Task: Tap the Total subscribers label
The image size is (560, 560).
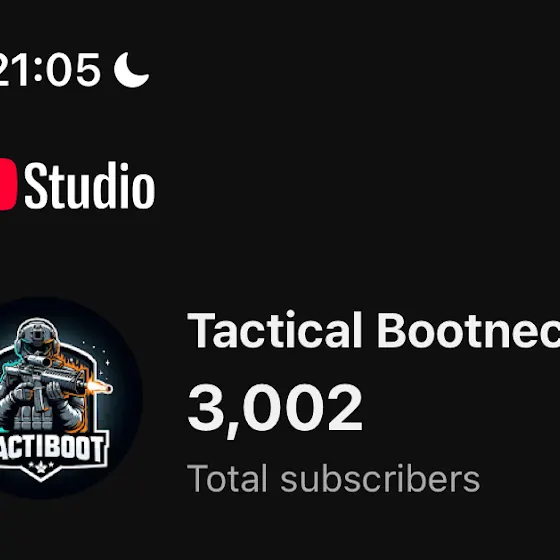Action: point(333,478)
